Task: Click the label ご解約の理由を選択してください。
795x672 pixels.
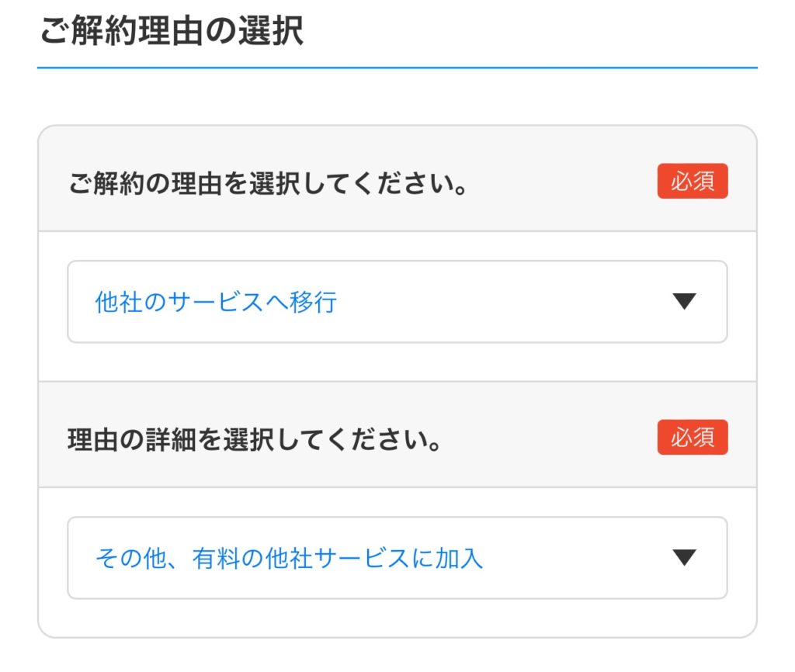Action: pos(269,185)
